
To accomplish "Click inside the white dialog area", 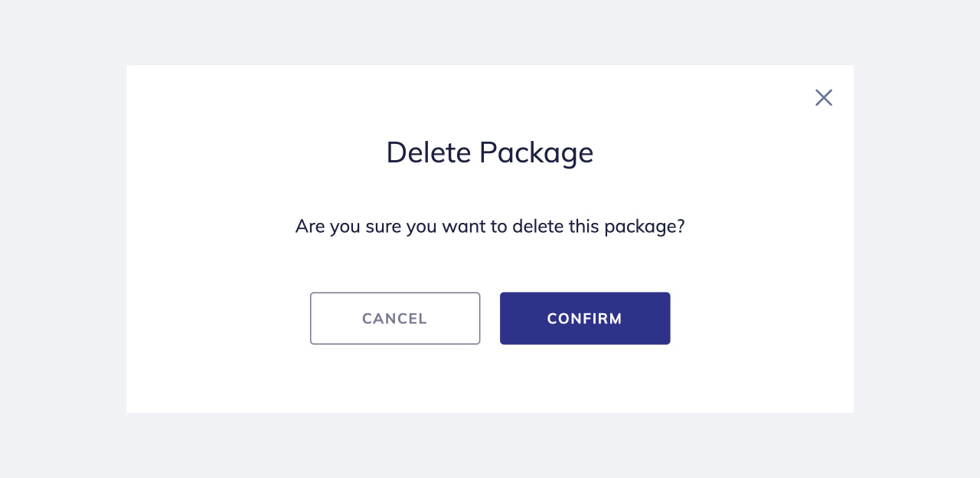I will click(490, 383).
